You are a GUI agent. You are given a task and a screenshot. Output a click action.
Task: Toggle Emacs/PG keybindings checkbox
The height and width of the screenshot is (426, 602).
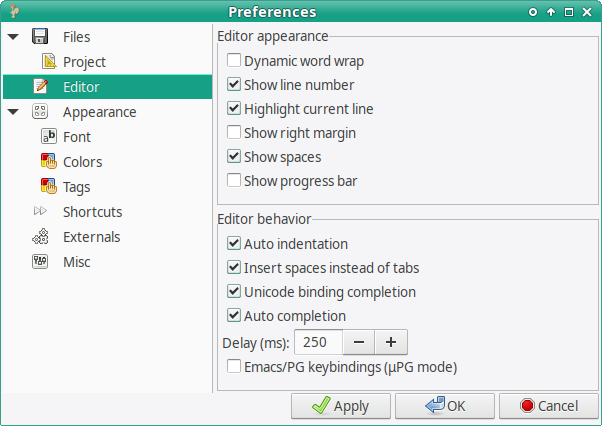click(x=234, y=367)
